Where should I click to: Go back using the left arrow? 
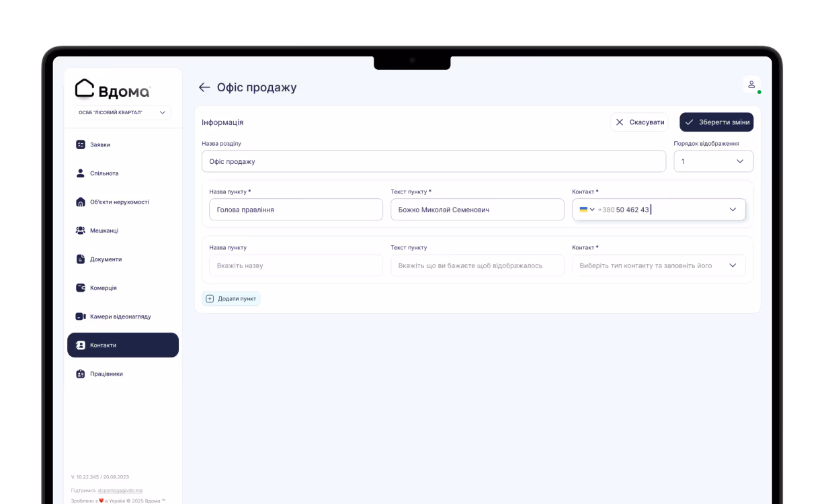click(x=204, y=87)
